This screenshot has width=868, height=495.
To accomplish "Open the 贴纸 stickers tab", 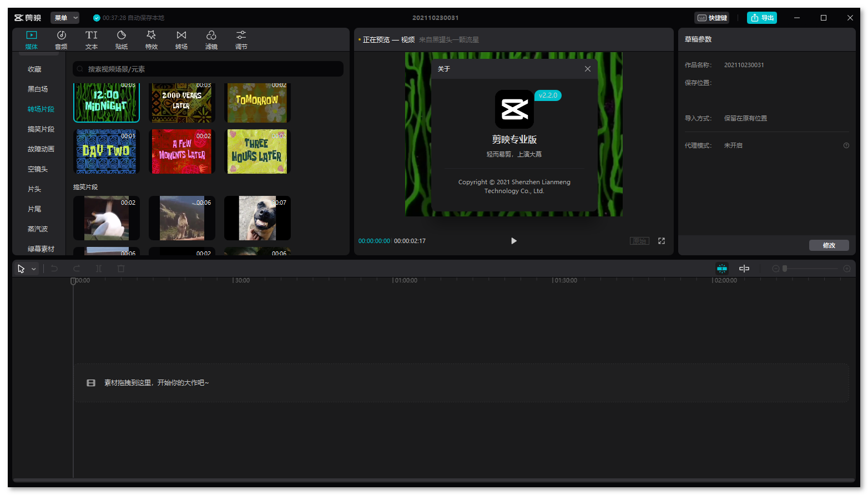I will click(122, 40).
